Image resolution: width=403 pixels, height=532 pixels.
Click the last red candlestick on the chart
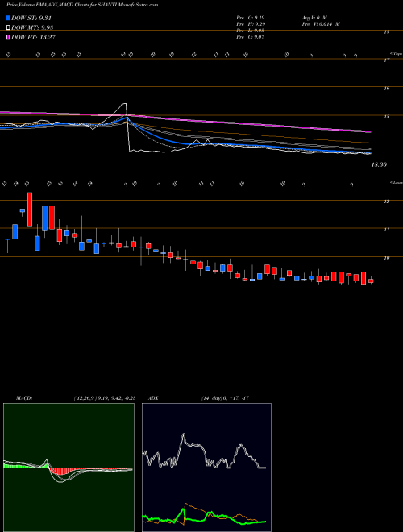coord(371,281)
